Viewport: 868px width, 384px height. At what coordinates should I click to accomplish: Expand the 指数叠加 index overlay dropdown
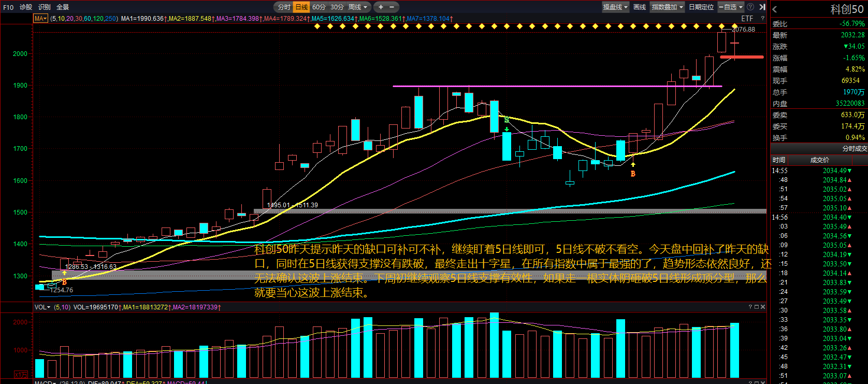pos(668,7)
